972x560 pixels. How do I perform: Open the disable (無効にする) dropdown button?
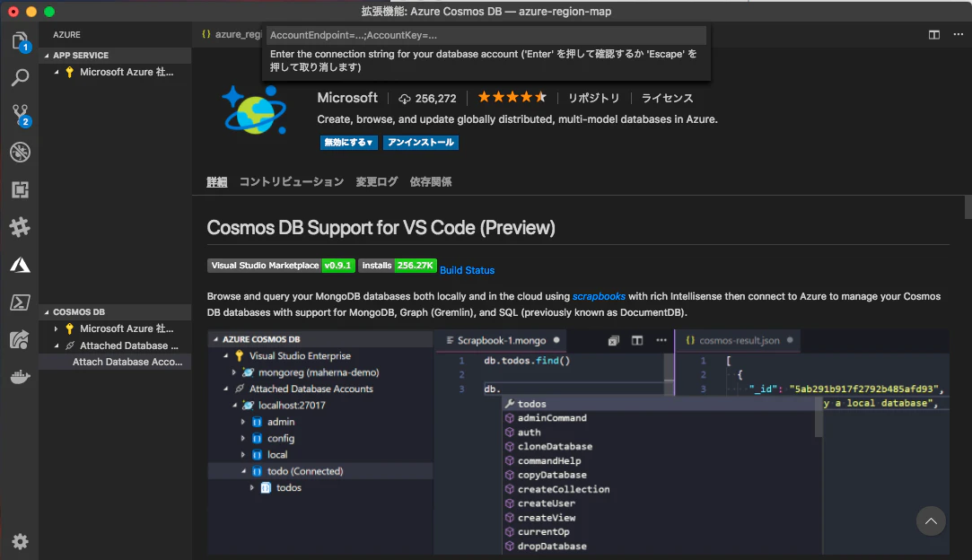(x=348, y=142)
